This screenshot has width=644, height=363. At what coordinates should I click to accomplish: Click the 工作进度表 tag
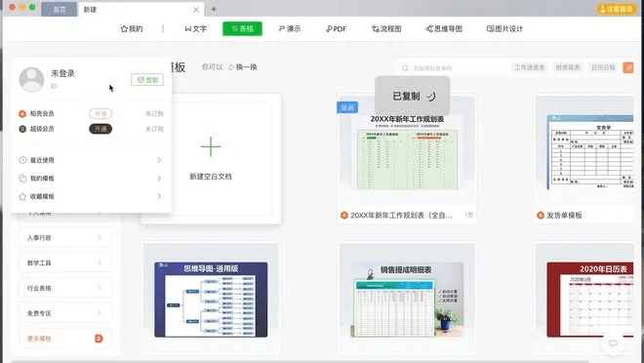pyautogui.click(x=530, y=67)
